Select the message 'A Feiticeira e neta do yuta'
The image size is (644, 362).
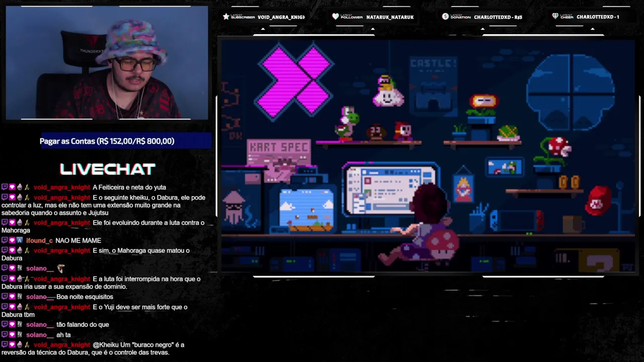(x=129, y=188)
